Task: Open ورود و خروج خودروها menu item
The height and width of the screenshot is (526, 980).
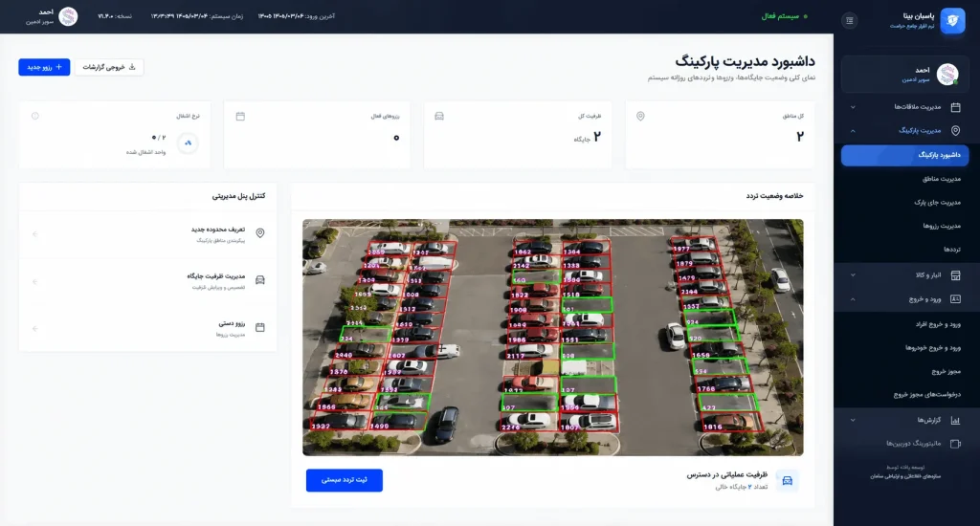Action: (933, 348)
